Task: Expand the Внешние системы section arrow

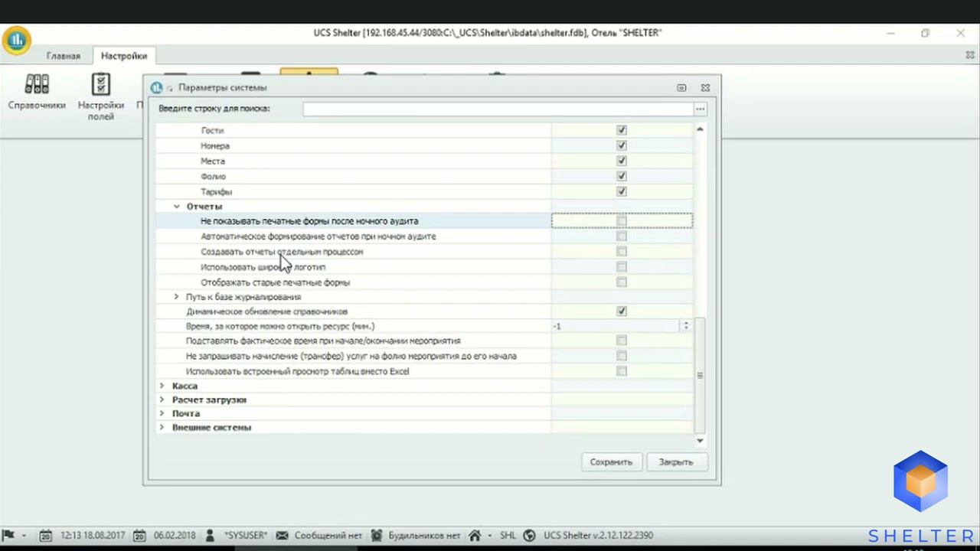Action: tap(162, 427)
